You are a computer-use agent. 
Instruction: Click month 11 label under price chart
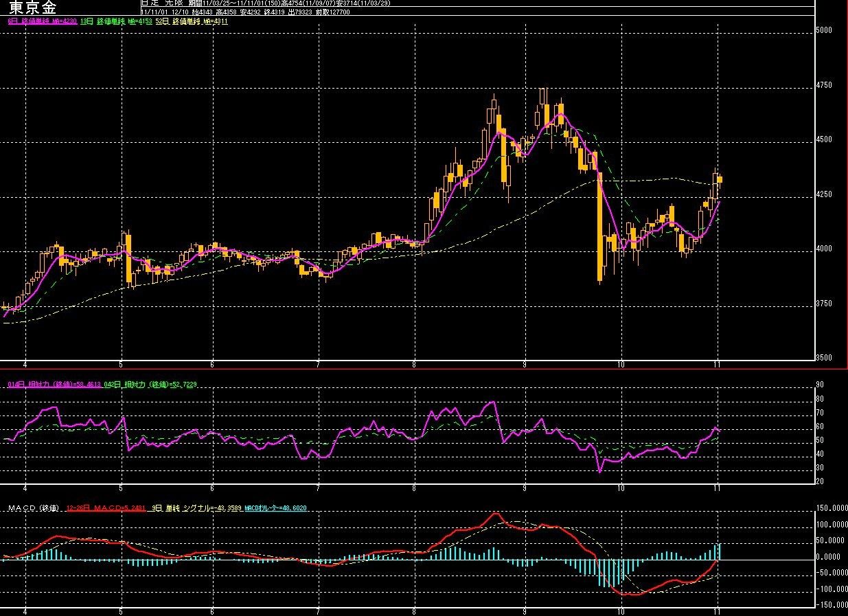click(718, 365)
